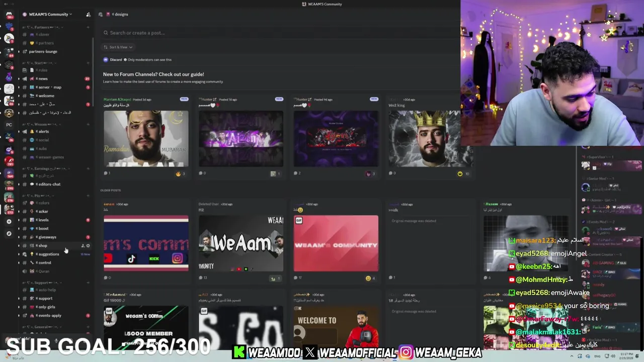Add a channel to the Partners category

[x=88, y=27]
